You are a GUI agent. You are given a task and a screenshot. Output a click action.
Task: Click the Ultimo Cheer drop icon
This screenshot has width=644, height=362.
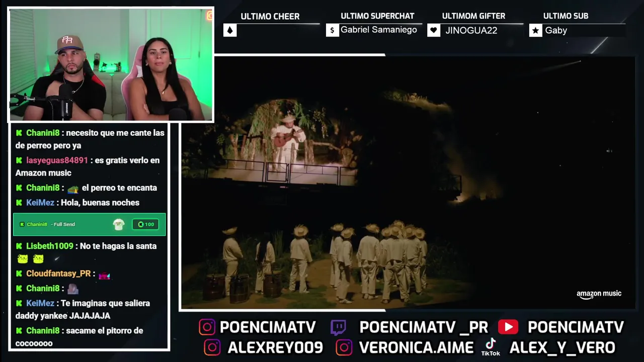[x=230, y=31]
